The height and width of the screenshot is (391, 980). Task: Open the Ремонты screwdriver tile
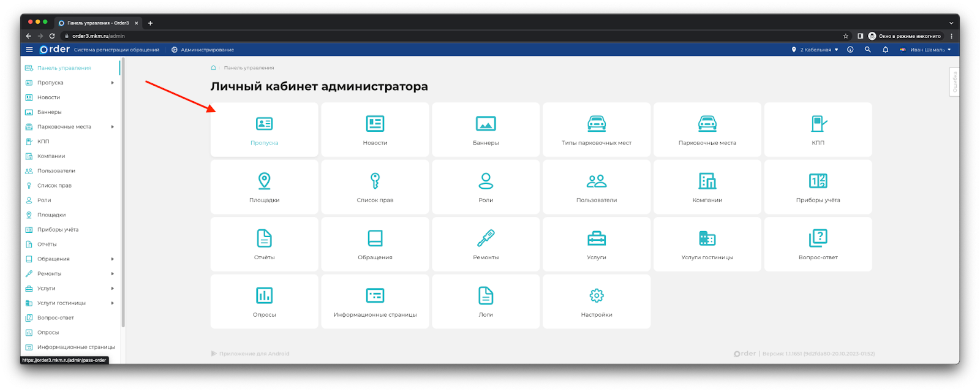(x=486, y=238)
